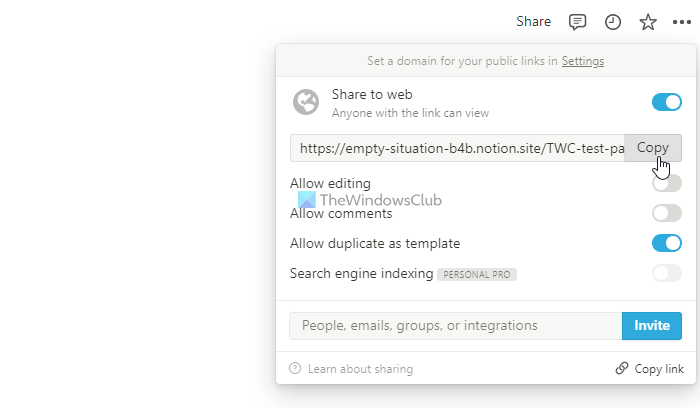Open the comments speech bubble icon
The height and width of the screenshot is (408, 700).
tap(577, 22)
